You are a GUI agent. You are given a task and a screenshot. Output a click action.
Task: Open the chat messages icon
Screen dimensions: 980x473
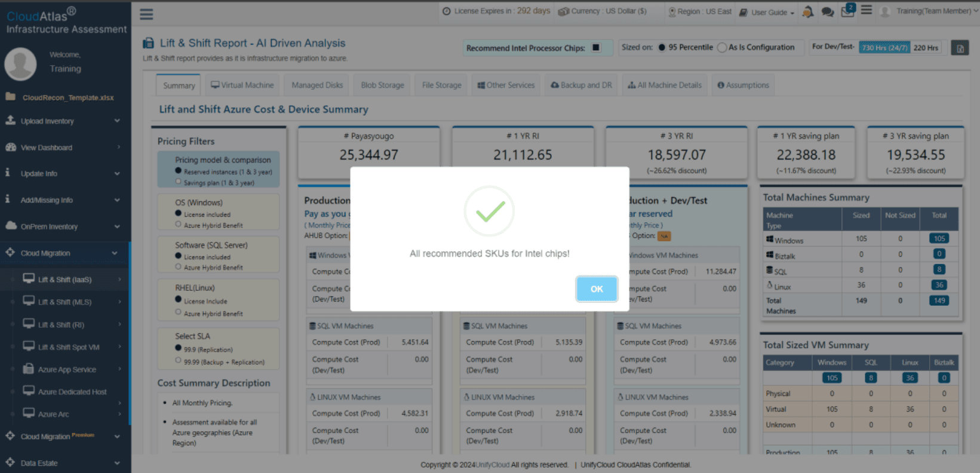pos(828,11)
